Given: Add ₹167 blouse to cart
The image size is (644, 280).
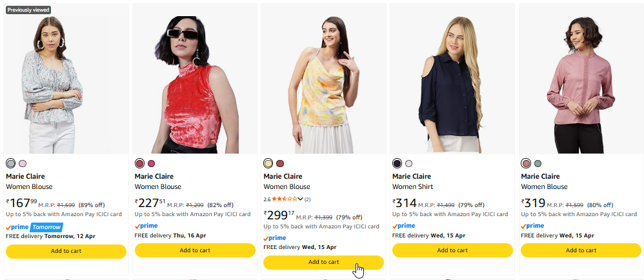Looking at the screenshot, I should coord(66,251).
